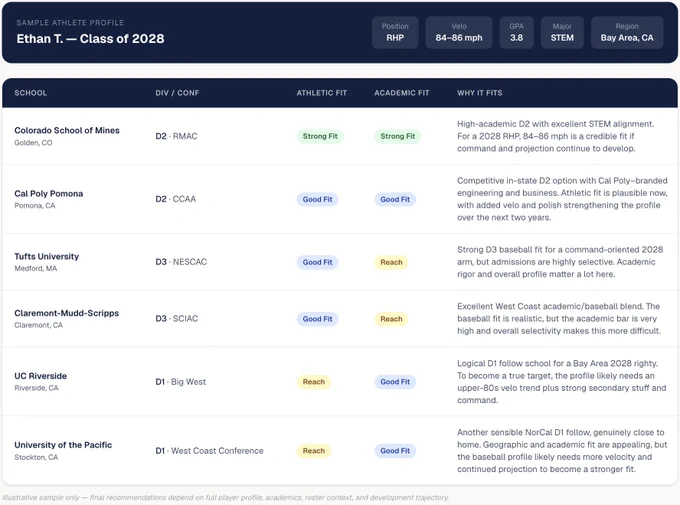Click the illustrative sample only disclaimer footnote

pos(226,498)
